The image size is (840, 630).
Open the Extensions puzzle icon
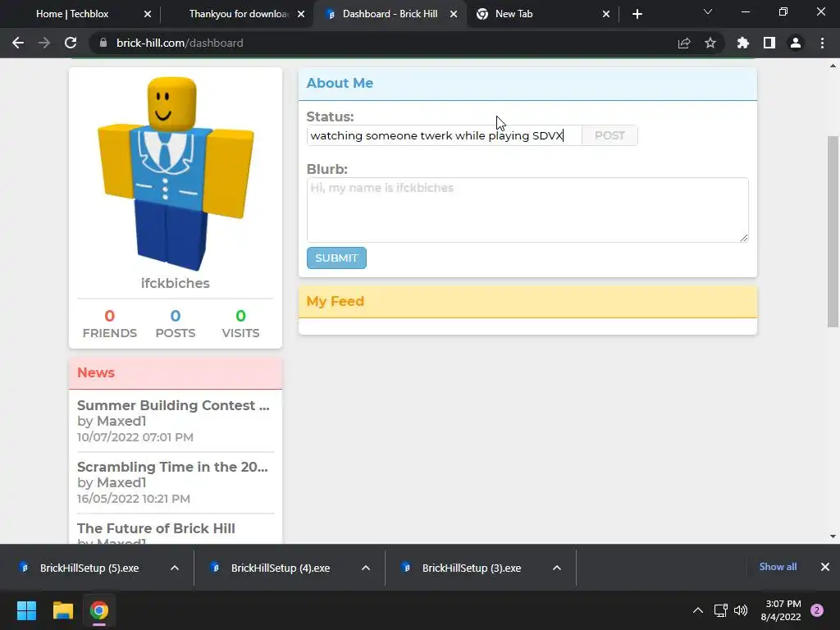(743, 43)
